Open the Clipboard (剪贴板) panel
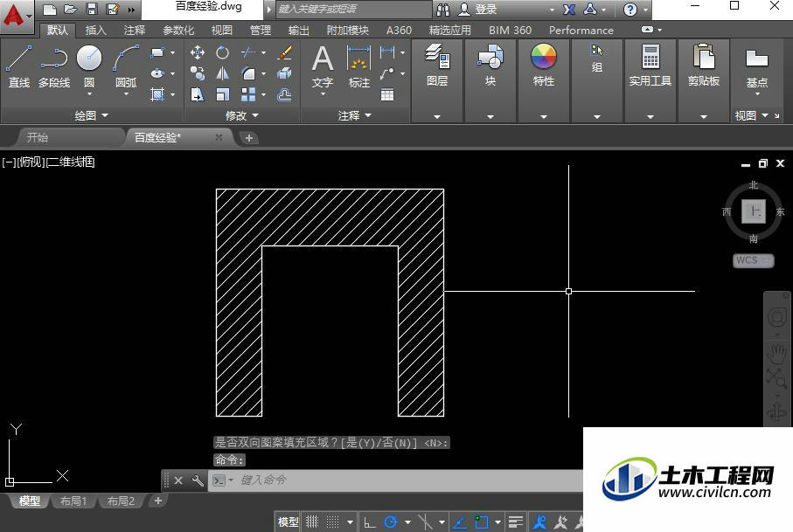793x532 pixels. click(x=704, y=66)
